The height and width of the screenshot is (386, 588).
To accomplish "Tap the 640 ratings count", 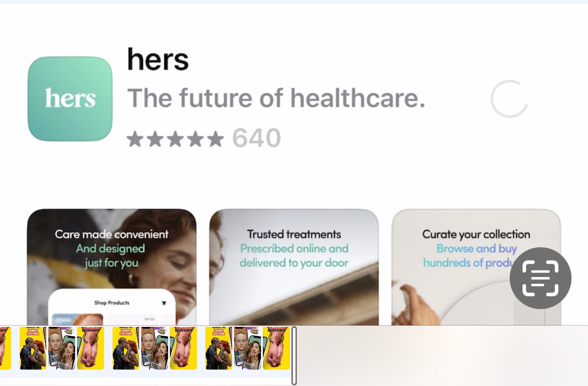I will point(256,138).
